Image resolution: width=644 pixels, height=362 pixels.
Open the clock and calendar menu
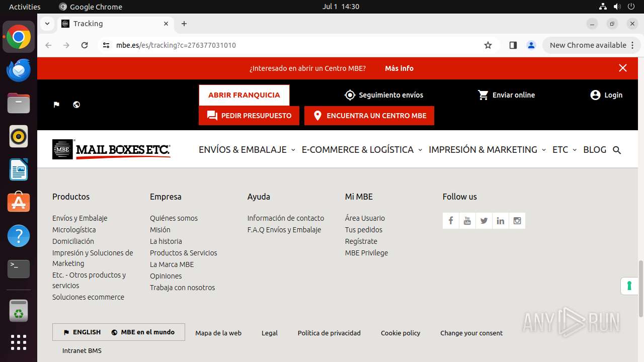[341, 7]
